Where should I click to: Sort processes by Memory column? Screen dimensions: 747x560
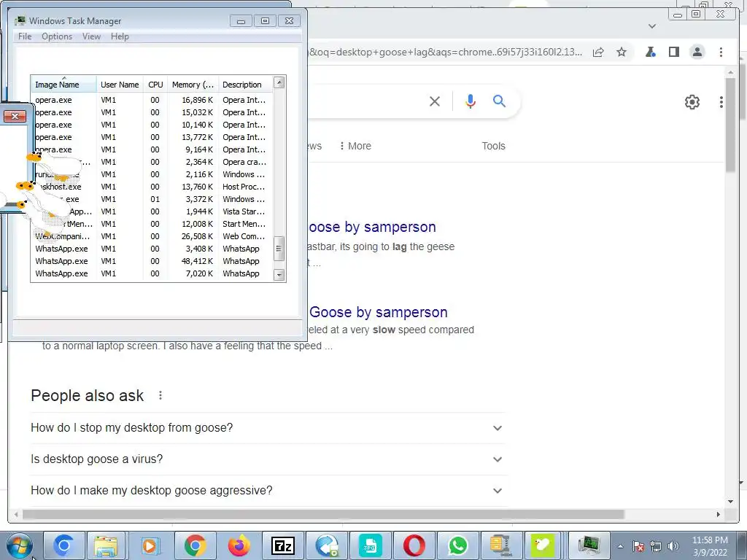(x=193, y=85)
